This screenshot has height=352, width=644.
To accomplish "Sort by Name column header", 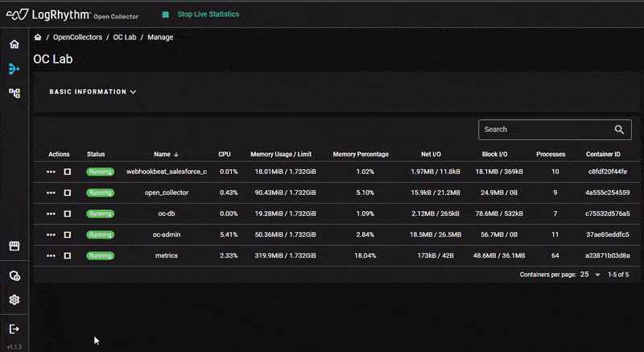I will point(163,155).
